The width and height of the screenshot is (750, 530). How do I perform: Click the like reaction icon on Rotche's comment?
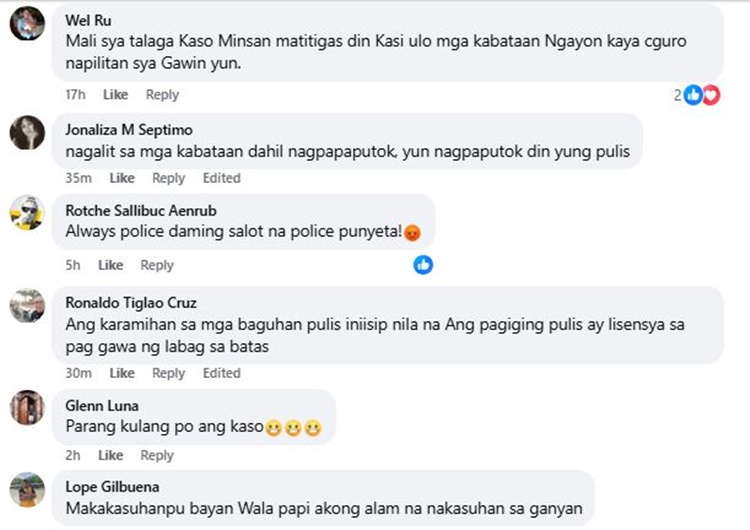tap(424, 265)
